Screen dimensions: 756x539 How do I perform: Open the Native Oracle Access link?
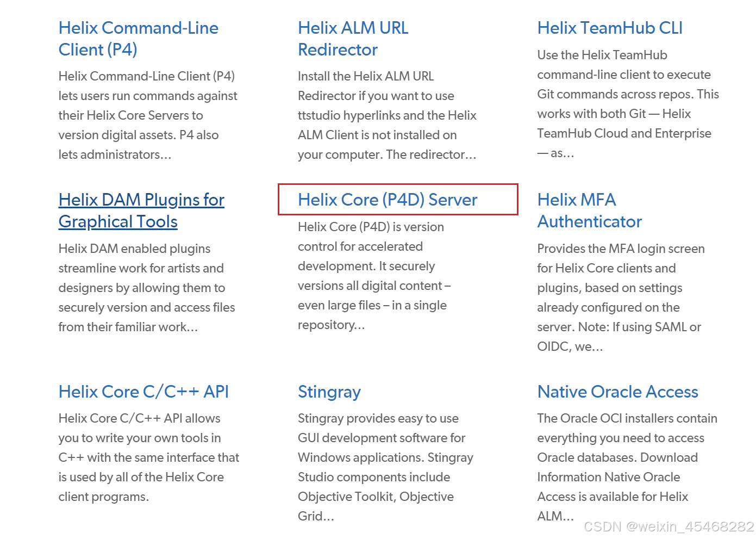(617, 392)
